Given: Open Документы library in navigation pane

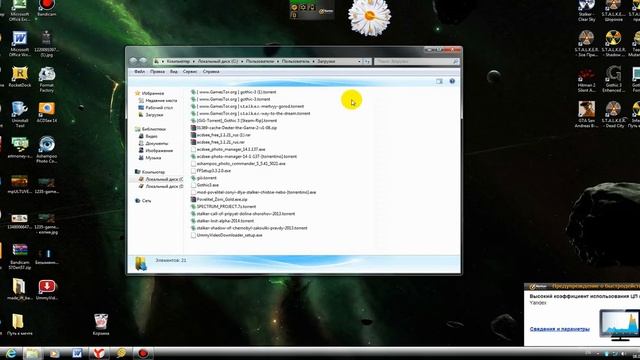Looking at the screenshot, I should (156, 144).
